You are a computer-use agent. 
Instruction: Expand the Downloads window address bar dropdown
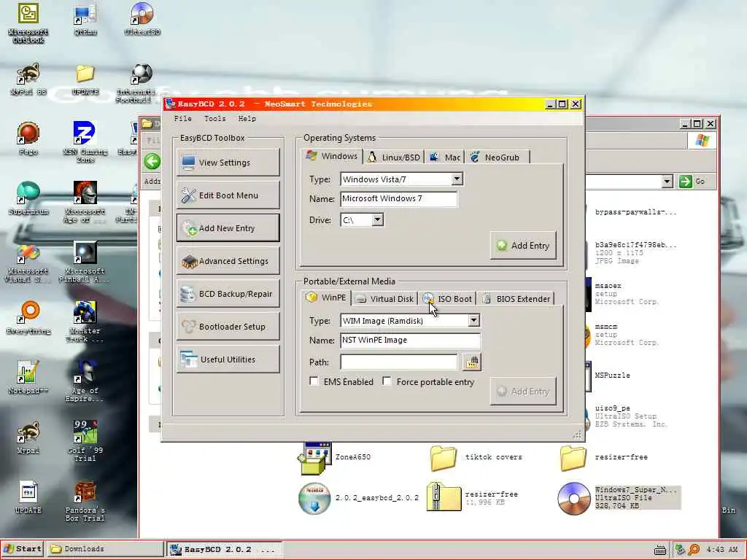point(667,181)
